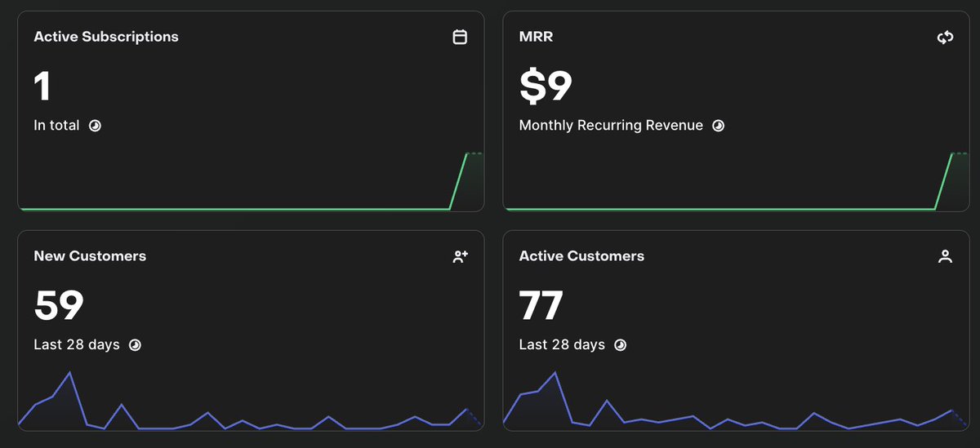
Task: Click the 'Monthly Recurring Revenue' label
Action: pos(611,126)
